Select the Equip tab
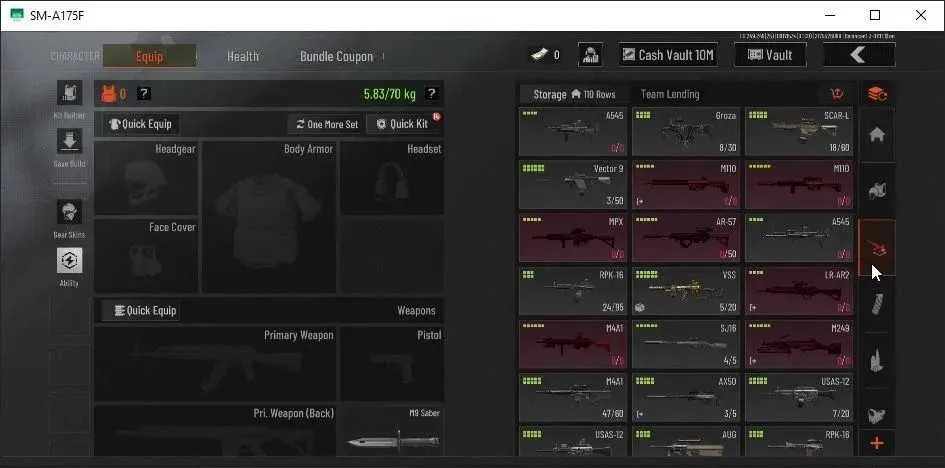 (149, 56)
